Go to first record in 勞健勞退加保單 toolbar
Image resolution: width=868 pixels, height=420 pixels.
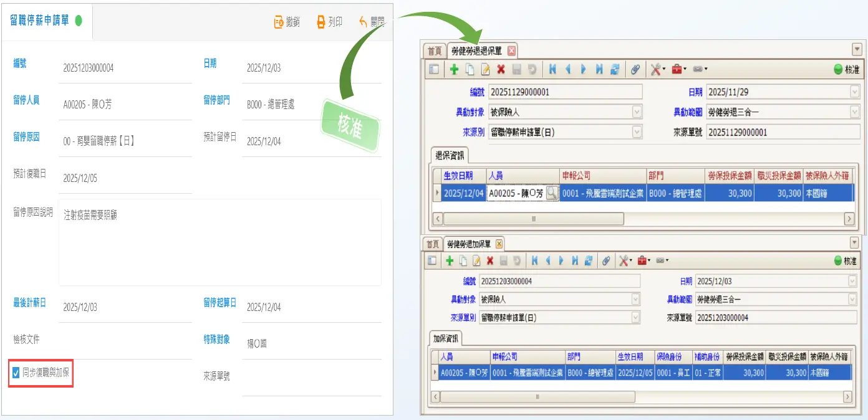[535, 260]
